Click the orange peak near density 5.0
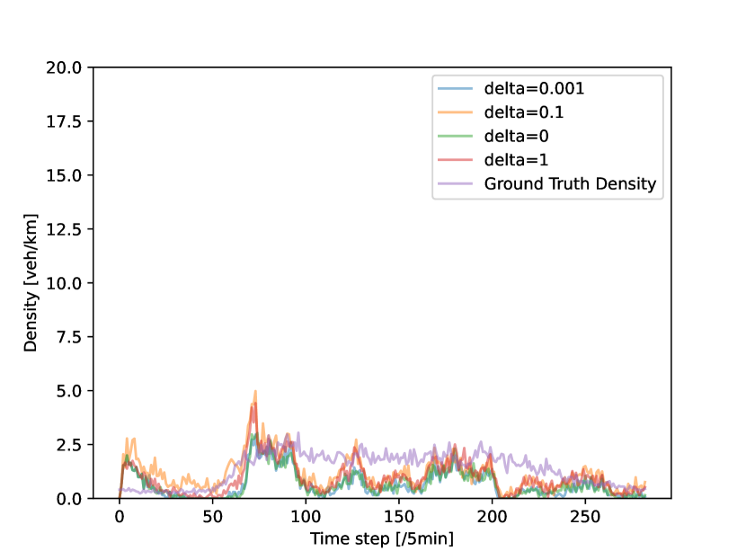This screenshot has height=560, width=746. 255,392
